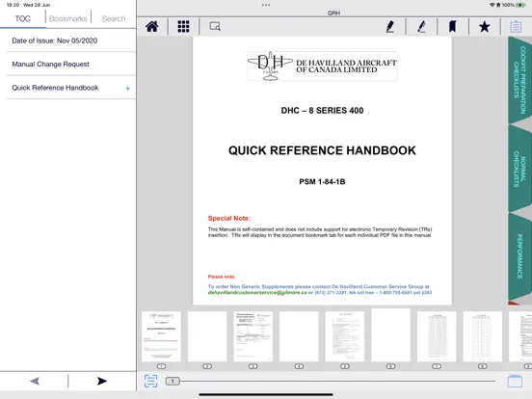532x399 pixels.
Task: Mark page as favorite star
Action: tap(484, 26)
